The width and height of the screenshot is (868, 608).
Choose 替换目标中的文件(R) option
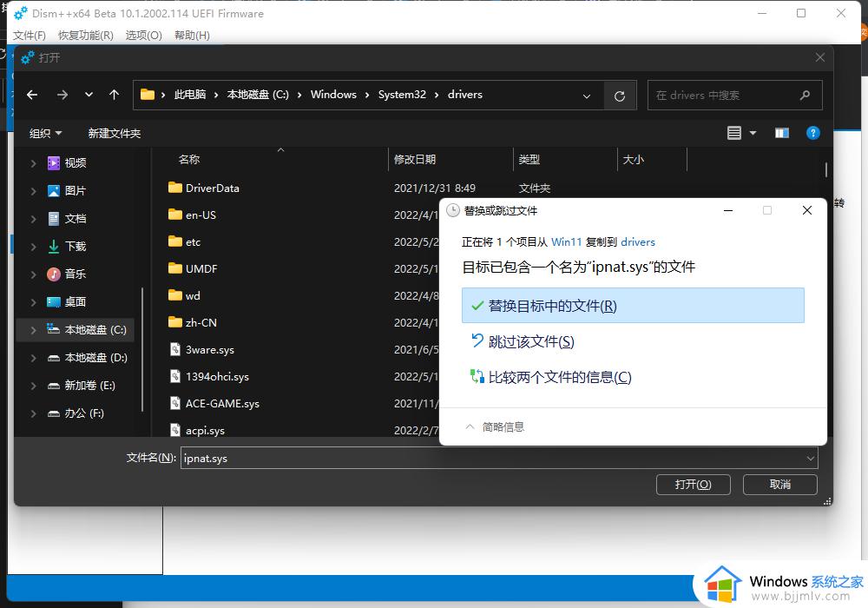point(633,306)
